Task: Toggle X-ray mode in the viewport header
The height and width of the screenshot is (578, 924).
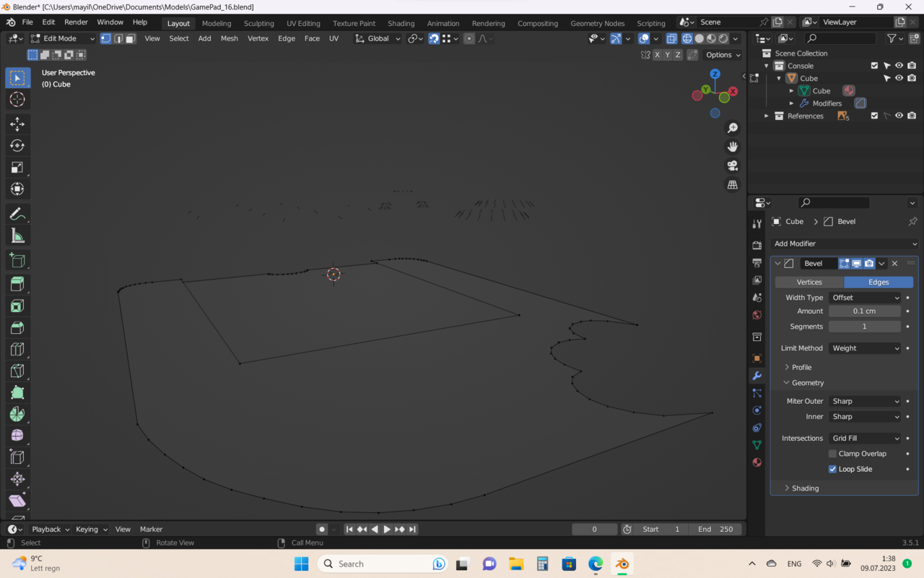Action: (x=671, y=38)
